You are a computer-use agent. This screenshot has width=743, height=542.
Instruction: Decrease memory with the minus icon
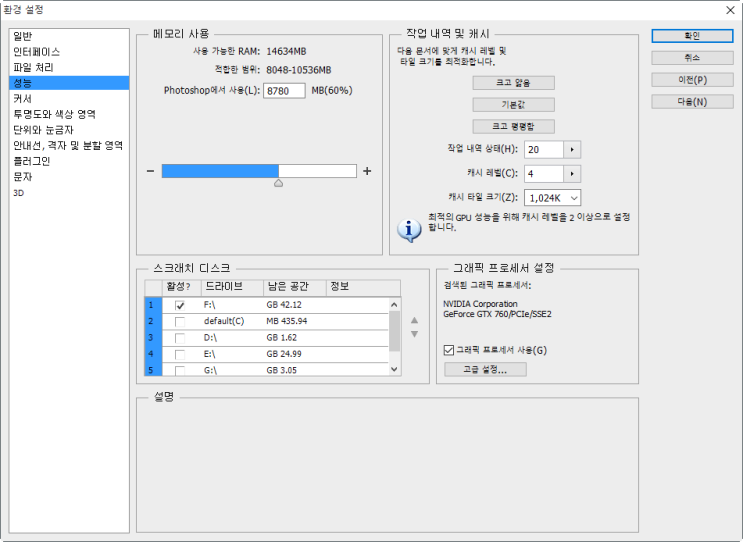pos(151,171)
